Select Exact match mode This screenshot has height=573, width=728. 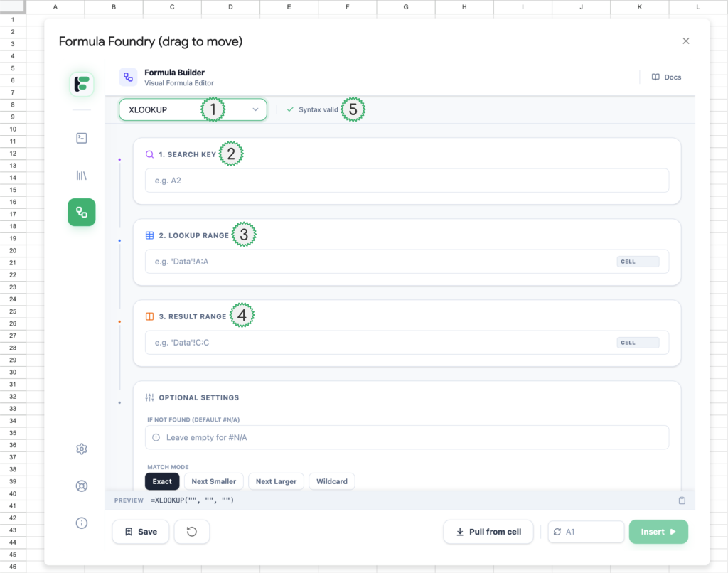162,481
